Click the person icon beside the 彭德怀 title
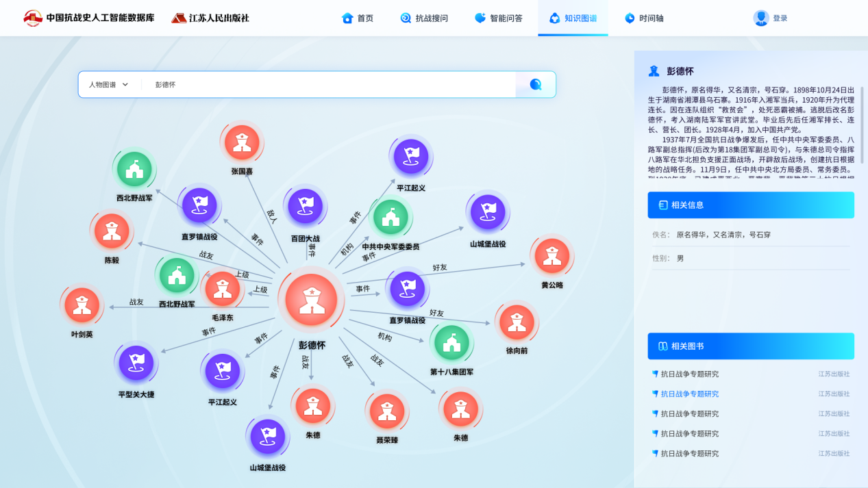The image size is (868, 488). [654, 71]
